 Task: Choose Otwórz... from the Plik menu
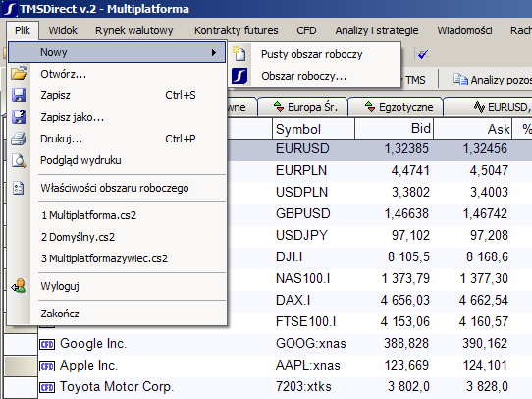point(117,74)
